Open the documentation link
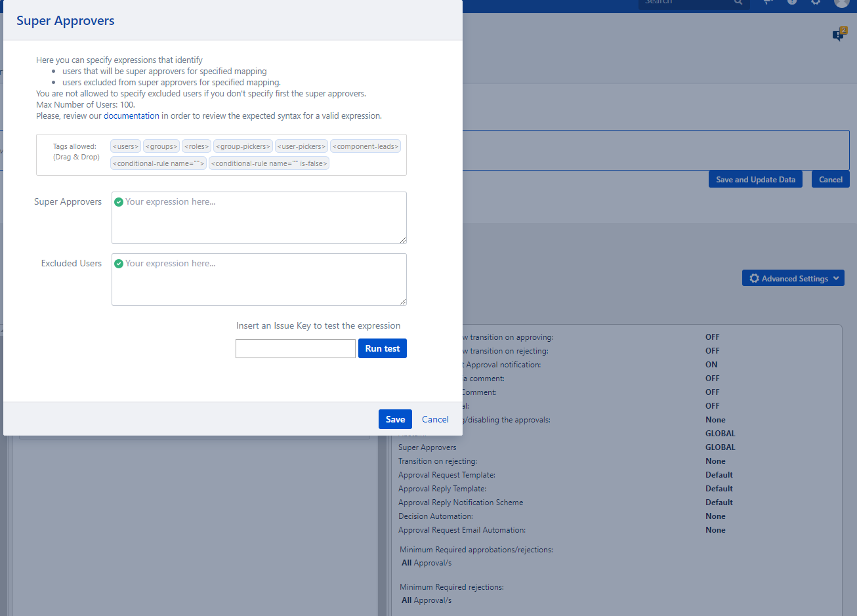The width and height of the screenshot is (857, 616). point(131,116)
